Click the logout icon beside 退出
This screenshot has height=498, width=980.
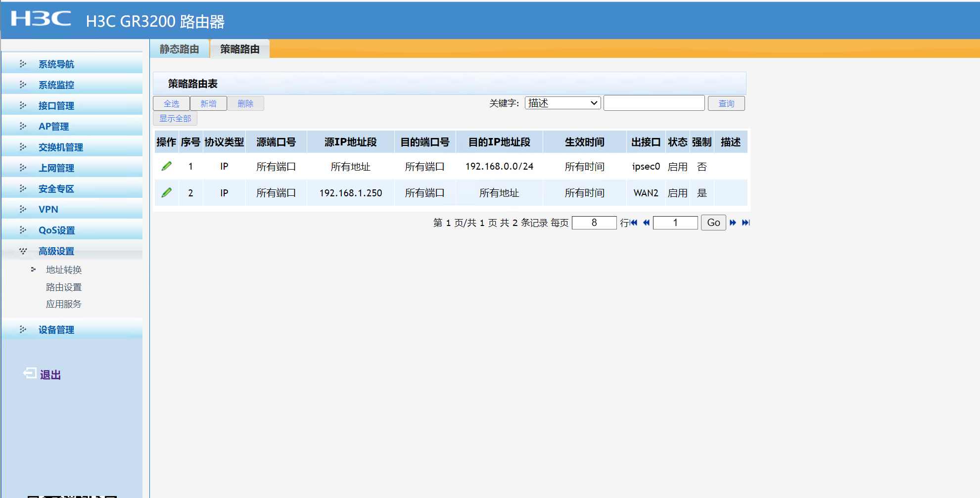[30, 373]
